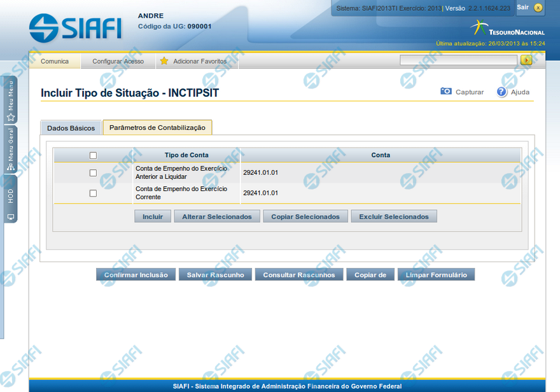Viewport: 560px width, 392px height.
Task: Click the star icon for Adicionar Favoritos
Action: pyautogui.click(x=164, y=61)
